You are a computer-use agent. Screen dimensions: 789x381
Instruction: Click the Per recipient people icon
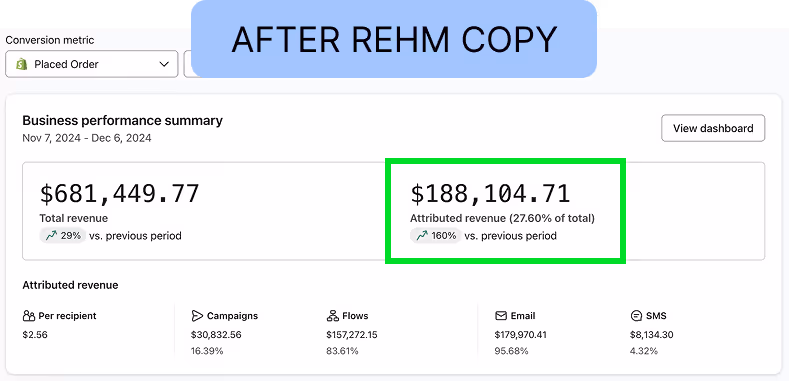coord(29,316)
